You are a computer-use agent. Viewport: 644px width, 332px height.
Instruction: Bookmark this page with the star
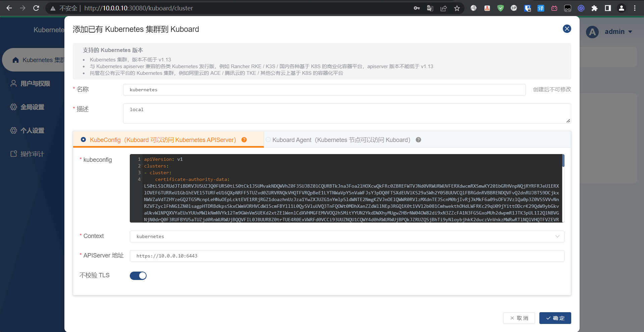coord(457,8)
